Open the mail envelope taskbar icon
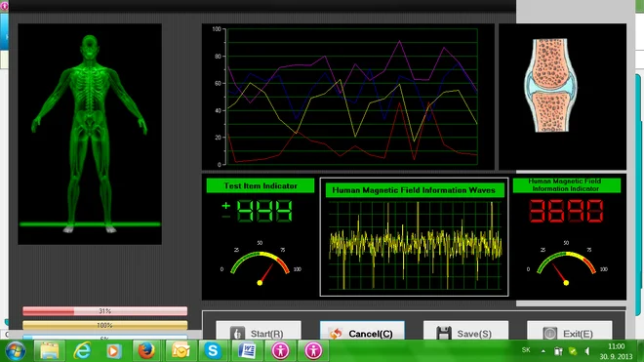Image resolution: width=644 pixels, height=362 pixels. click(x=181, y=351)
